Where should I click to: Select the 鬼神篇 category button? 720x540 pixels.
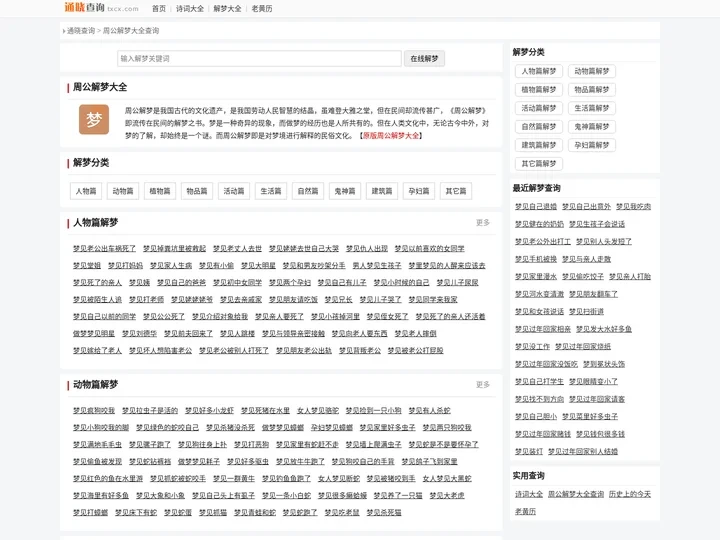(345, 191)
